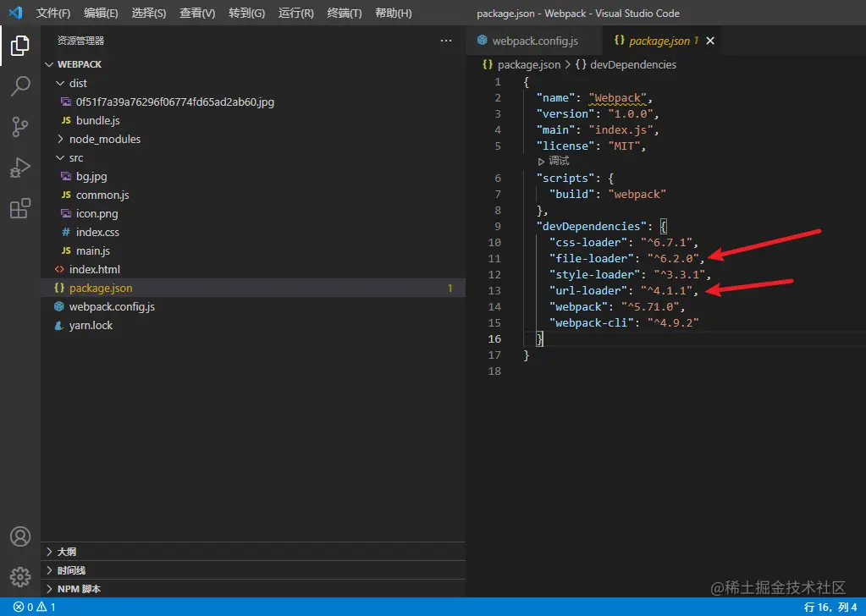The width and height of the screenshot is (866, 616).
Task: Open the 文件(F) menu
Action: [x=53, y=14]
